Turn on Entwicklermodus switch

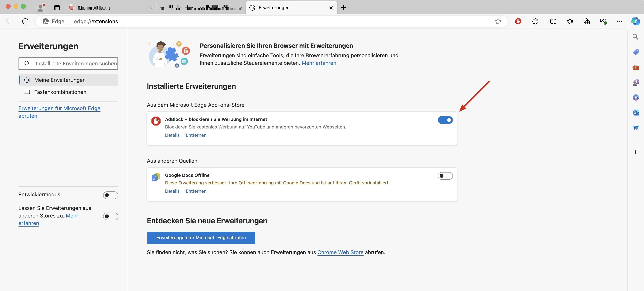point(110,195)
